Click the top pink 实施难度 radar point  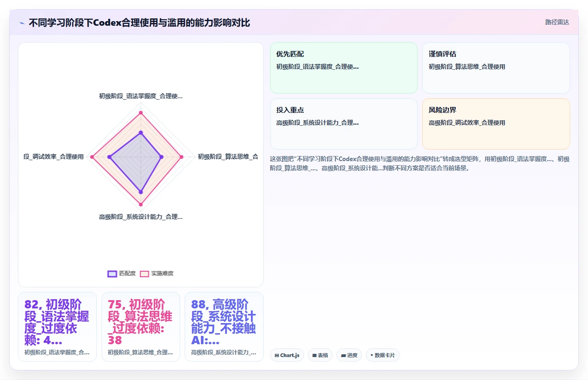141,112
